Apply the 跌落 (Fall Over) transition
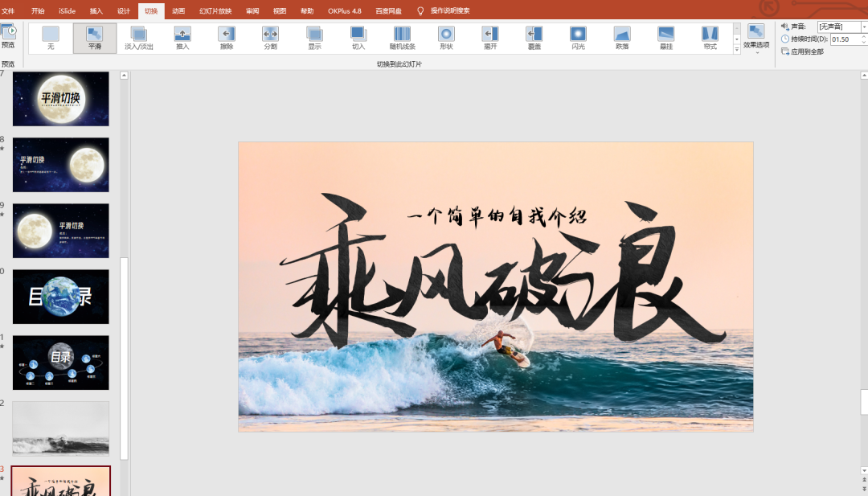The height and width of the screenshot is (496, 868). click(x=622, y=39)
